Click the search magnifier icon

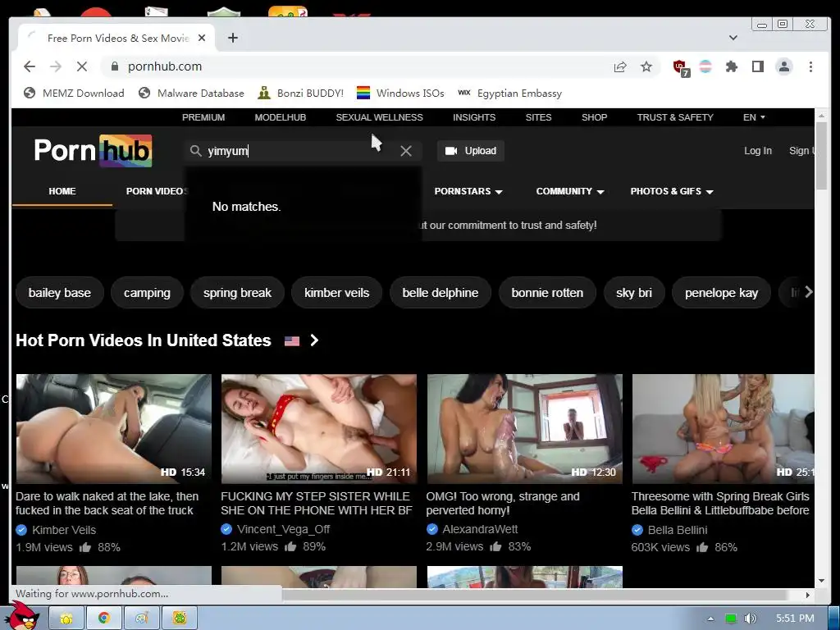(x=195, y=151)
